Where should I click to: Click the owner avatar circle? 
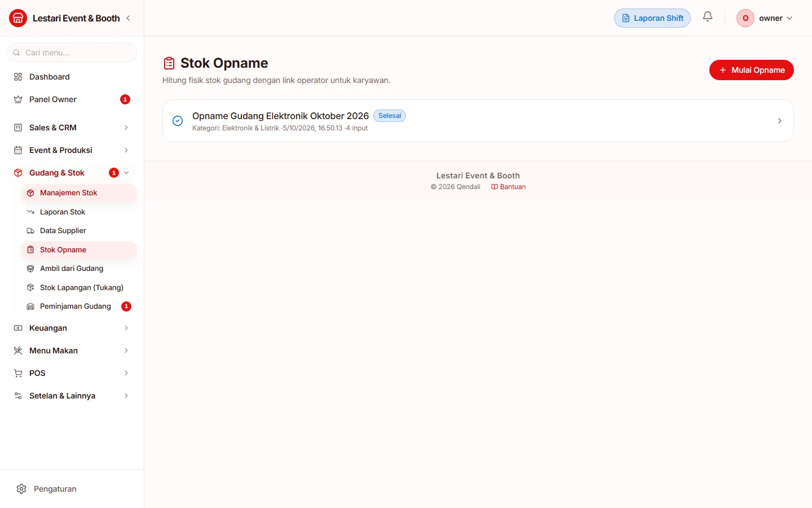click(745, 18)
